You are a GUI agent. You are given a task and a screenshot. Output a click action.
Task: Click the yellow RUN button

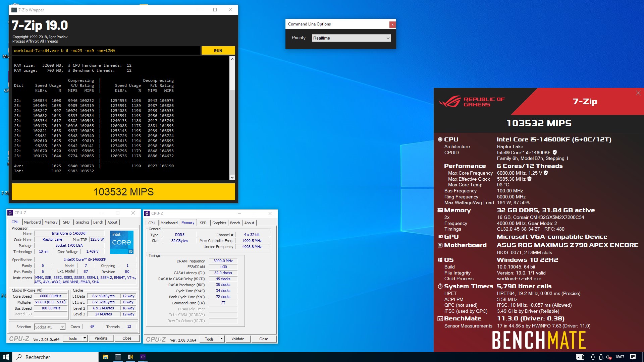[x=218, y=51]
